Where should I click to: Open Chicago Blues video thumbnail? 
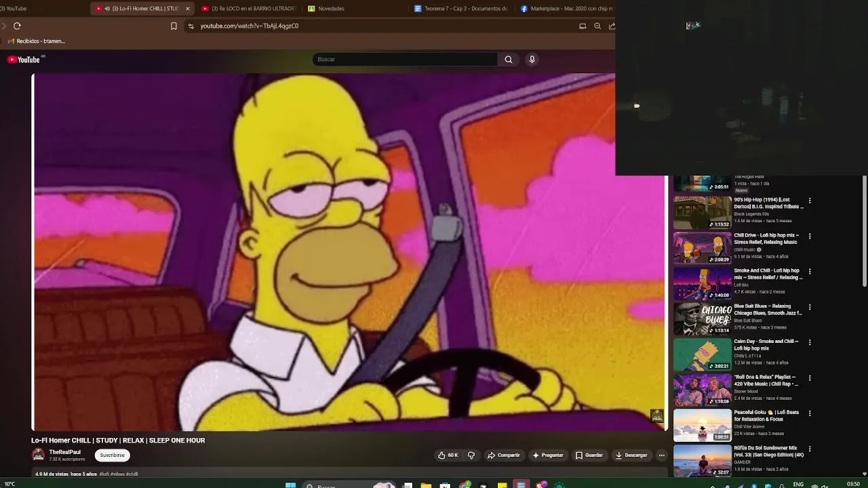click(x=703, y=319)
